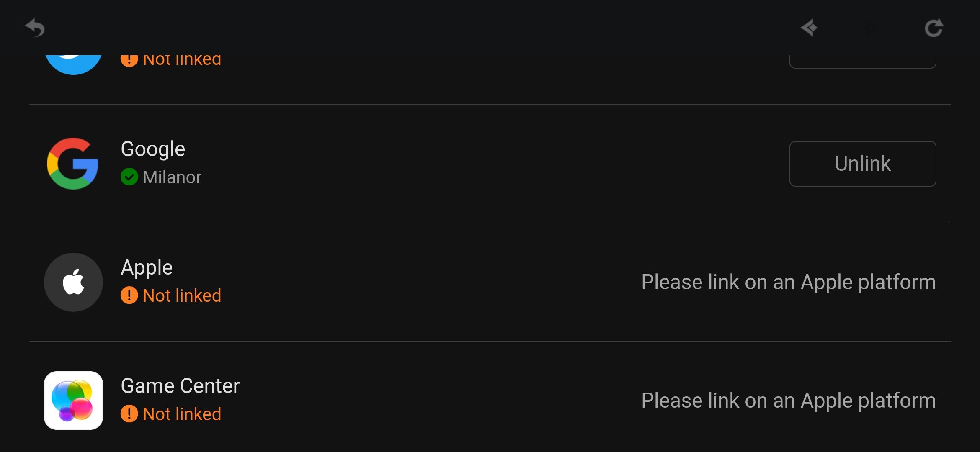Viewport: 980px width, 452px height.
Task: Click "Not linked" status under Game Center
Action: [x=182, y=414]
